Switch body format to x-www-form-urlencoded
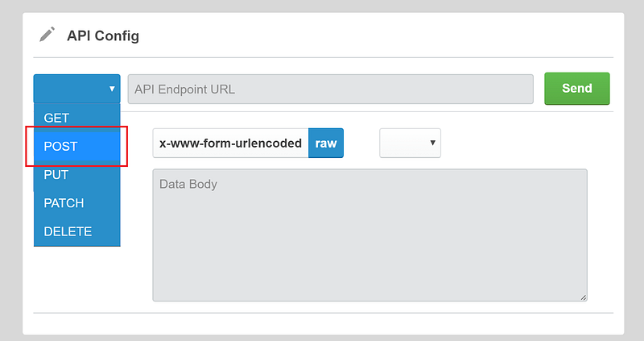 230,143
